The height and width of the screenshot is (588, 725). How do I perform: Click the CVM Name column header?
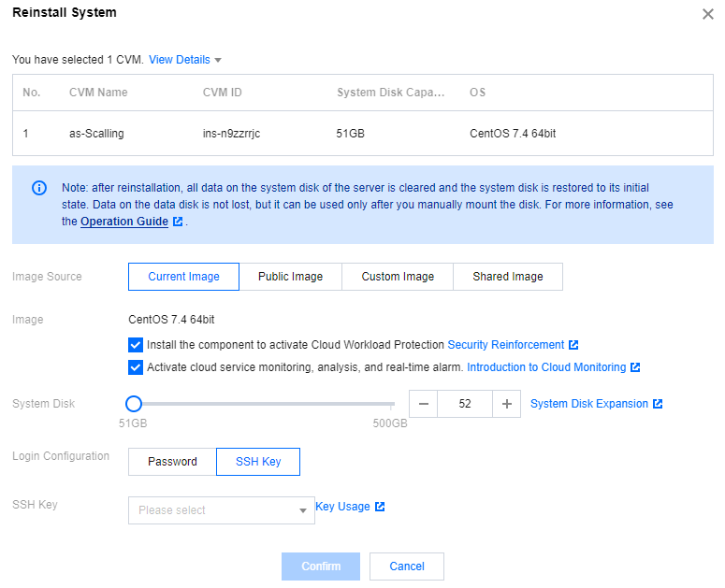coord(98,93)
